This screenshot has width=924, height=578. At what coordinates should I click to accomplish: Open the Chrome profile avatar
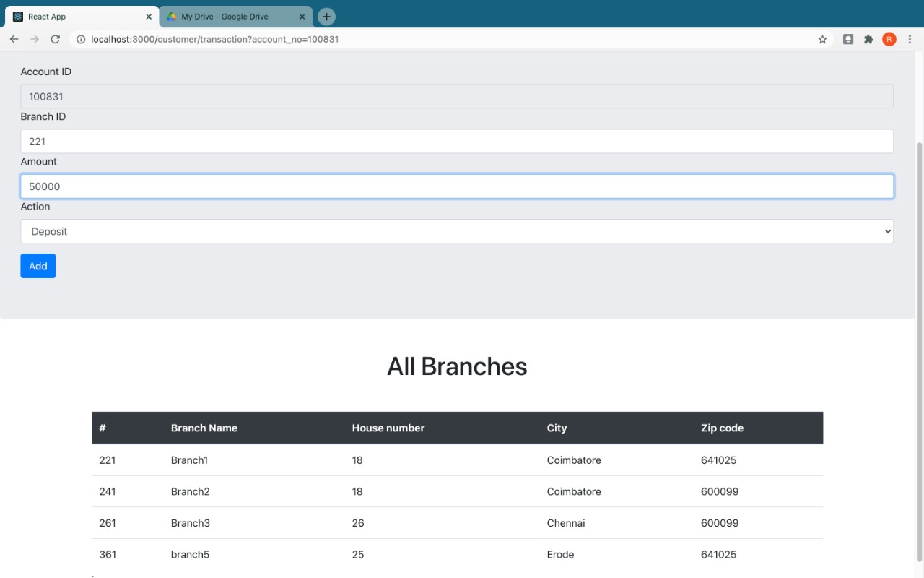tap(889, 39)
